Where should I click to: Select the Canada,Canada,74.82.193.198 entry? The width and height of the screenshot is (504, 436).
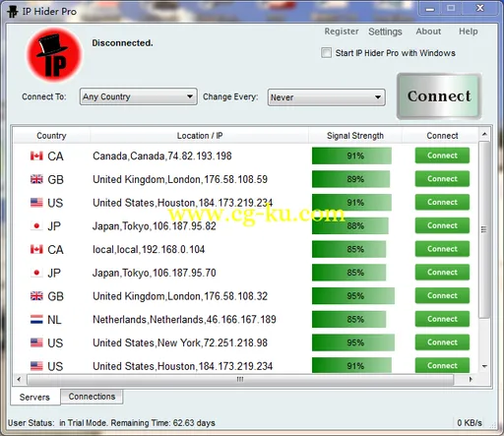[x=162, y=156]
